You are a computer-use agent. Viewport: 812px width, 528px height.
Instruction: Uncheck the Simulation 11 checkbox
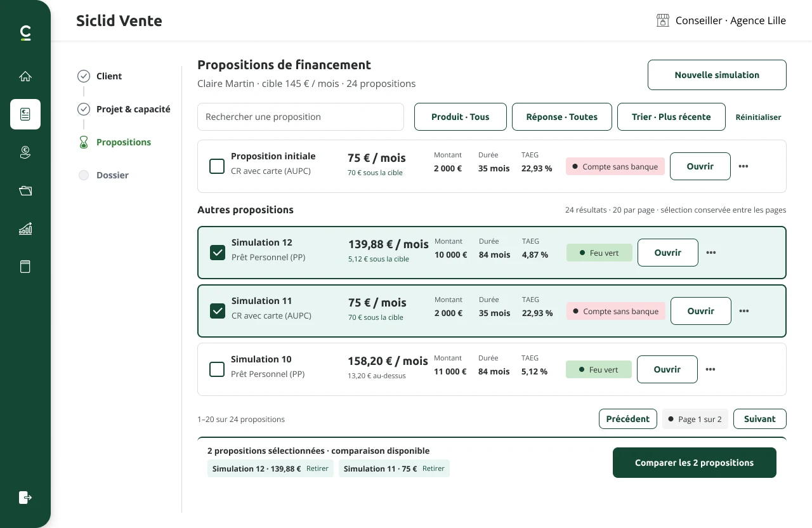[218, 311]
